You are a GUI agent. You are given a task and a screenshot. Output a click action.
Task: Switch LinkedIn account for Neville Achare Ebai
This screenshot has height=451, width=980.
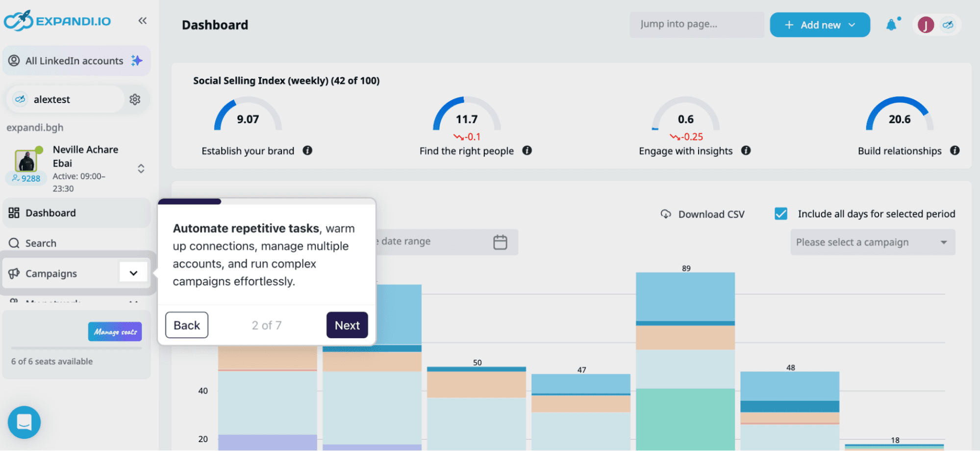tap(141, 169)
